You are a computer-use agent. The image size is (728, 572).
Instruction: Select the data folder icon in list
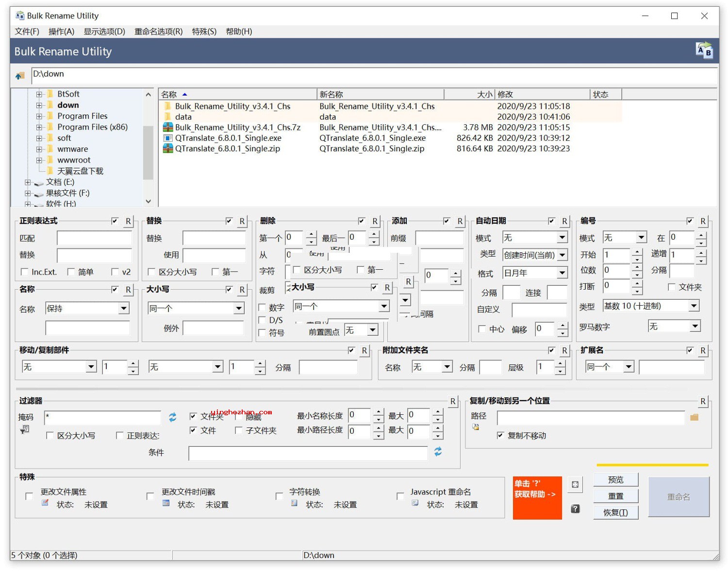[x=168, y=117]
